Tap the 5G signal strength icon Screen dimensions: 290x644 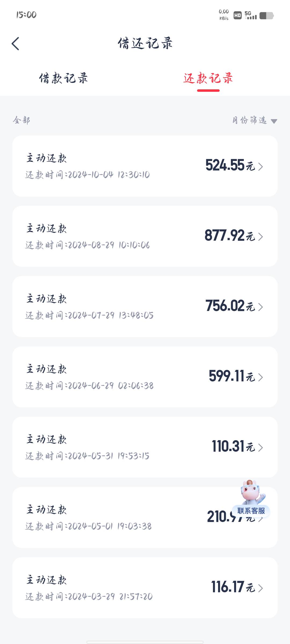tap(251, 15)
